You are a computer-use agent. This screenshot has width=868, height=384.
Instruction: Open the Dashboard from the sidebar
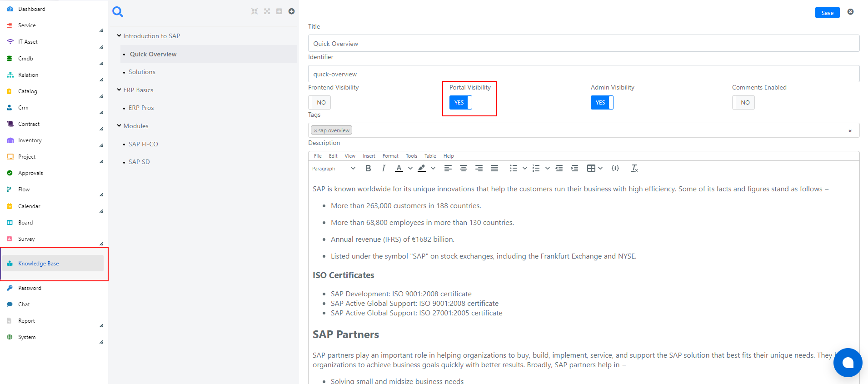(x=32, y=9)
